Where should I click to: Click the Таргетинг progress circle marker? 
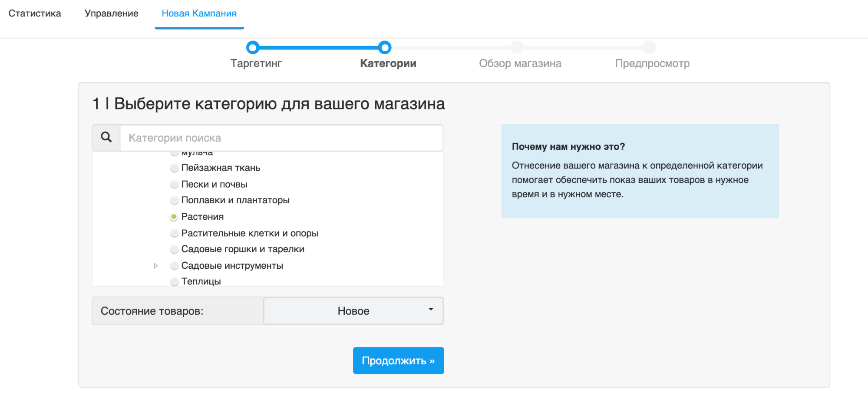[x=253, y=47]
